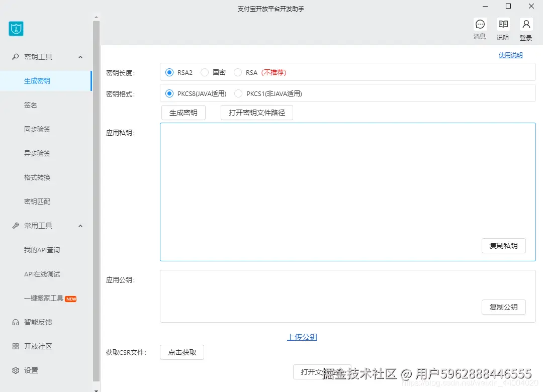
Task: Collapse the 密钥工具 section
Action: (80, 57)
